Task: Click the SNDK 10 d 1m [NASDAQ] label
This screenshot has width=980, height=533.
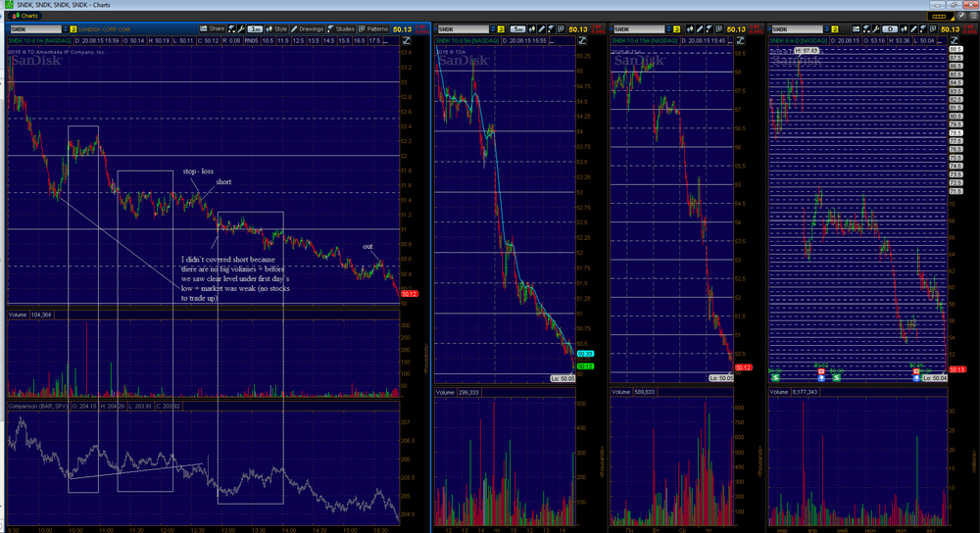Action: tap(40, 40)
